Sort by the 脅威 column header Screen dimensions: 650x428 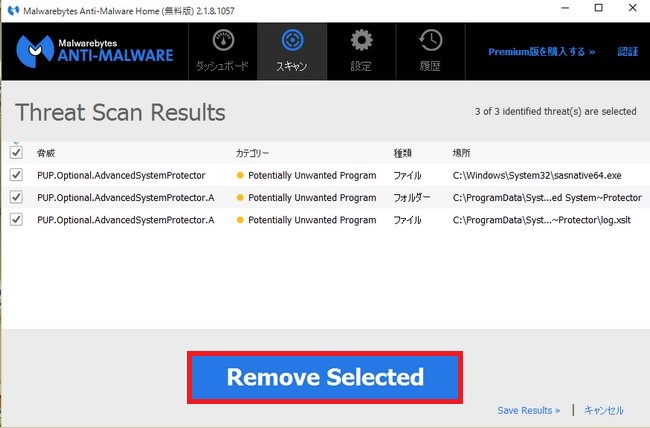point(46,153)
